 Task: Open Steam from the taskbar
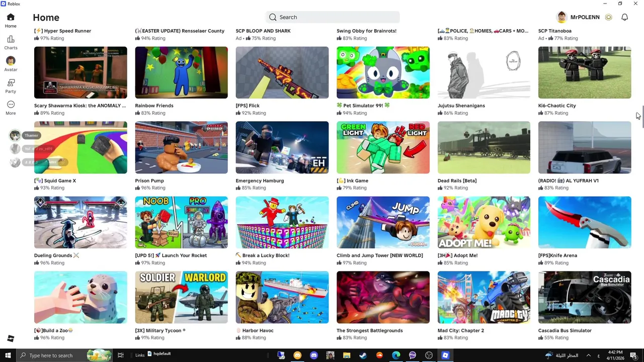363,355
